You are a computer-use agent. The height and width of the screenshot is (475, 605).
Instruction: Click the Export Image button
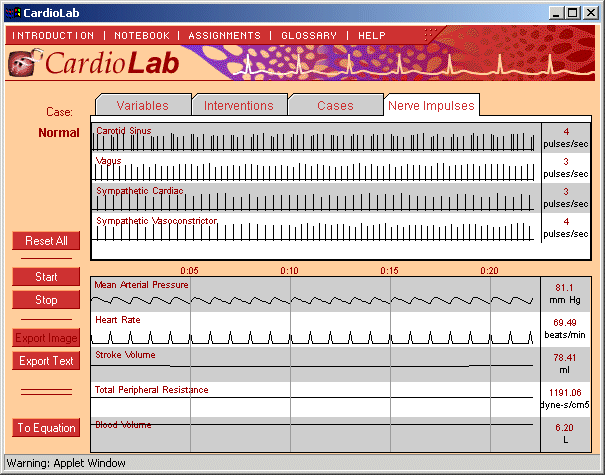(x=46, y=338)
